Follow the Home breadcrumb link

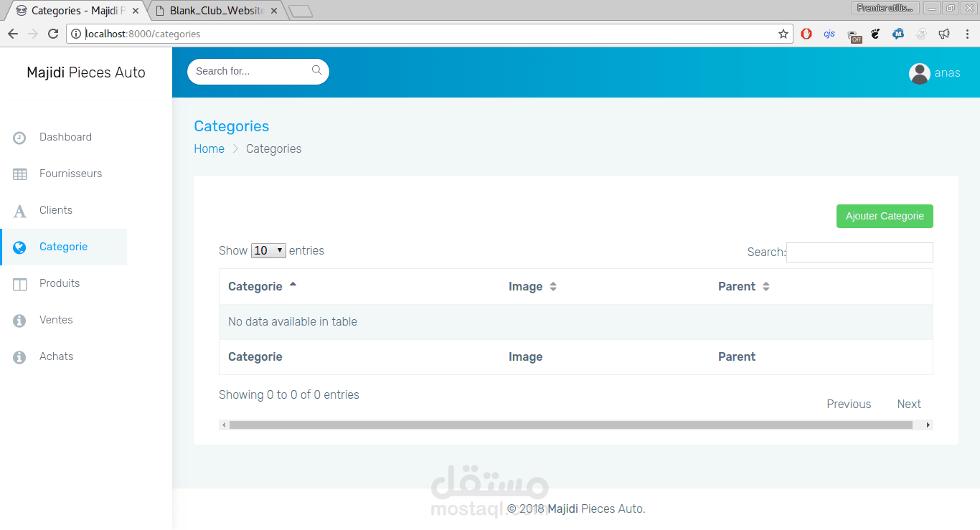coord(209,148)
